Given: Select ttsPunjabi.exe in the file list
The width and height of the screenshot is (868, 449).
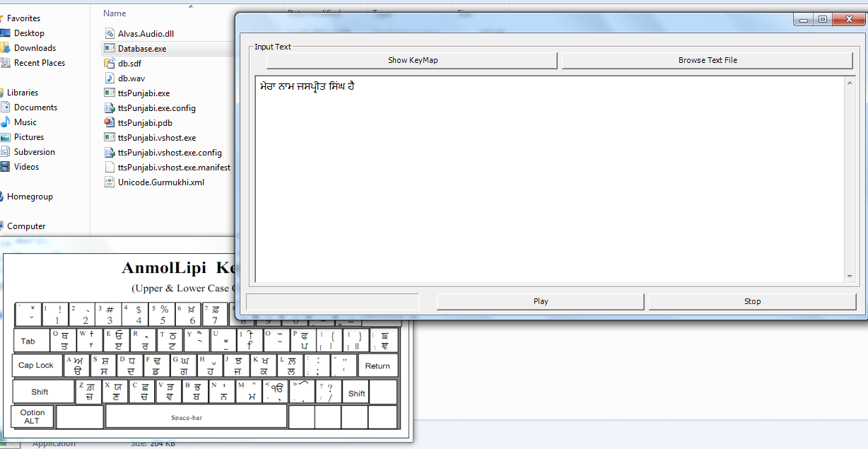Looking at the screenshot, I should point(143,93).
